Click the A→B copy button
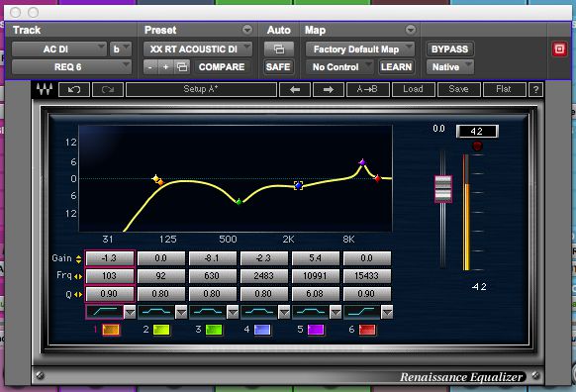Viewport: 576px width, 392px height. (x=368, y=90)
